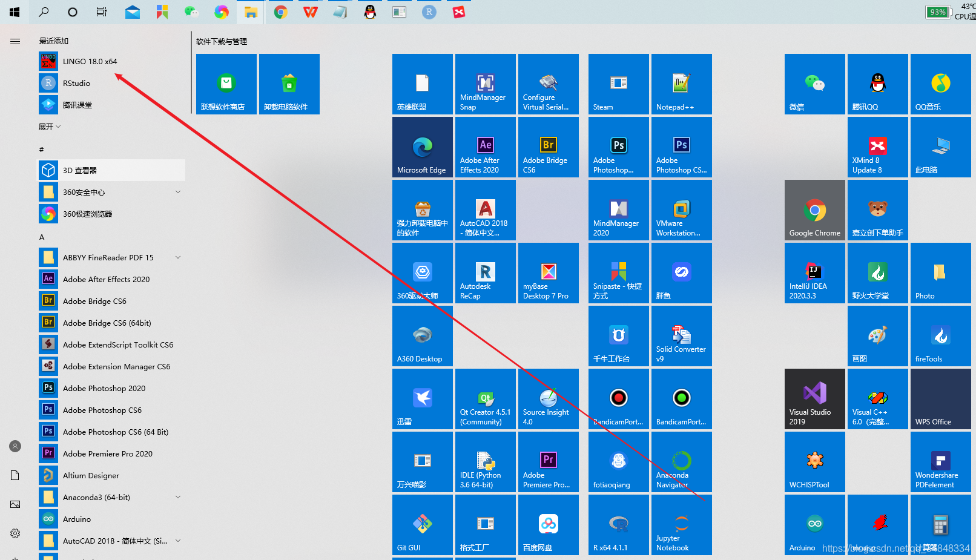The image size is (976, 560).
Task: Open Task View on the taskbar
Action: (x=102, y=12)
